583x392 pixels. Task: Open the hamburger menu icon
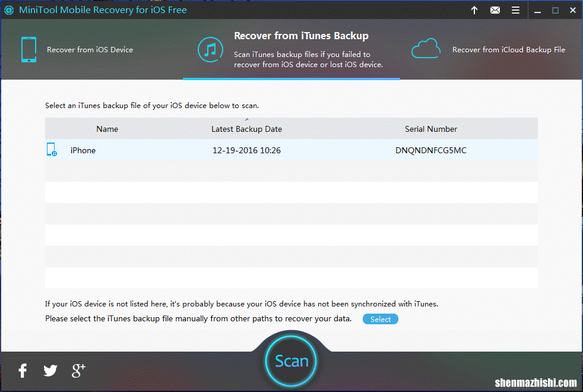(x=515, y=10)
